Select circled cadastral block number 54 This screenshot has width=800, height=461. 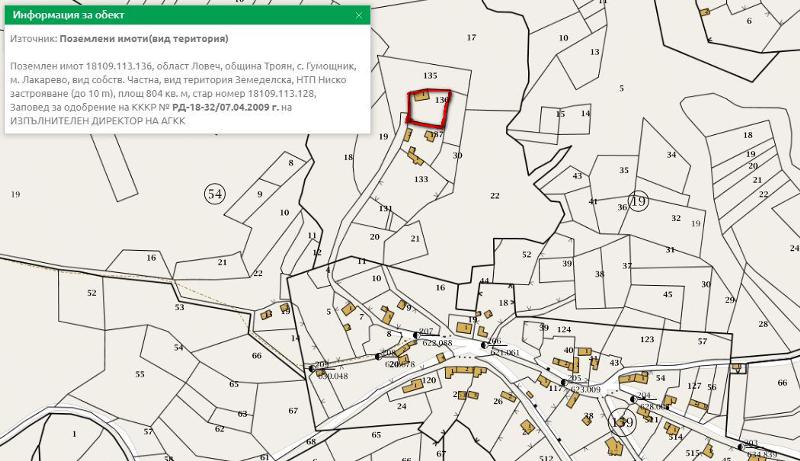click(214, 194)
